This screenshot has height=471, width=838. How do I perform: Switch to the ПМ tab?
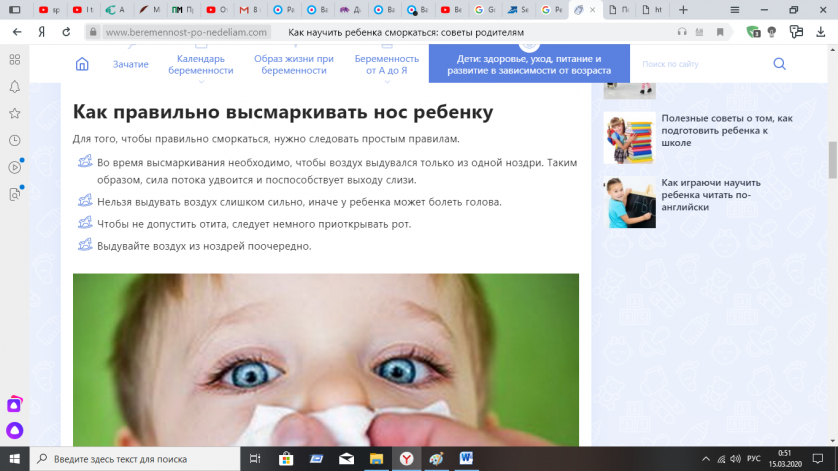[x=183, y=10]
